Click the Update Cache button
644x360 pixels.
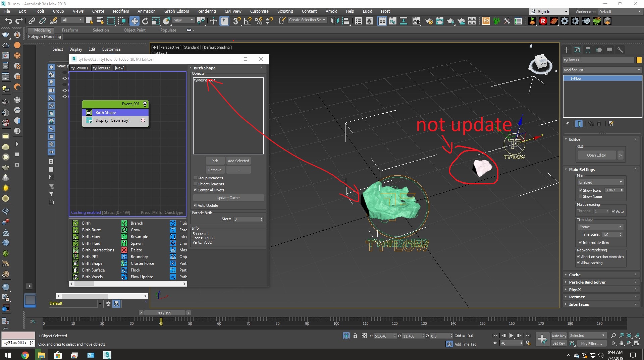pos(228,198)
